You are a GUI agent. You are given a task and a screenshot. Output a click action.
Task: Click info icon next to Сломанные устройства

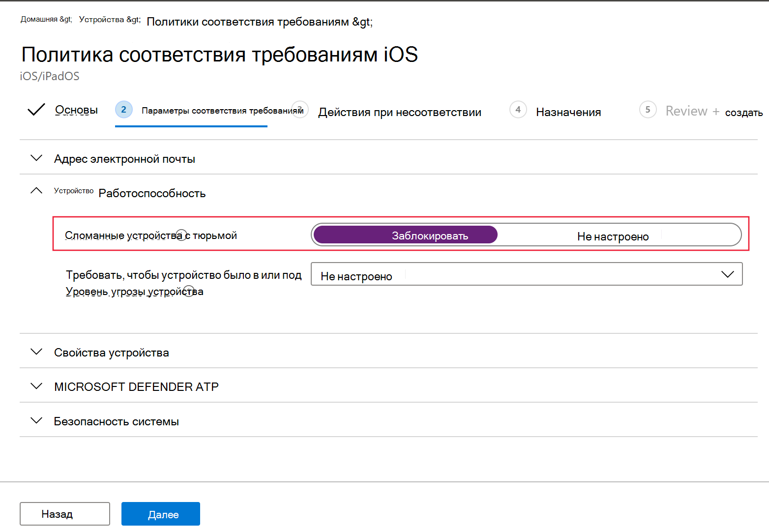click(x=181, y=235)
